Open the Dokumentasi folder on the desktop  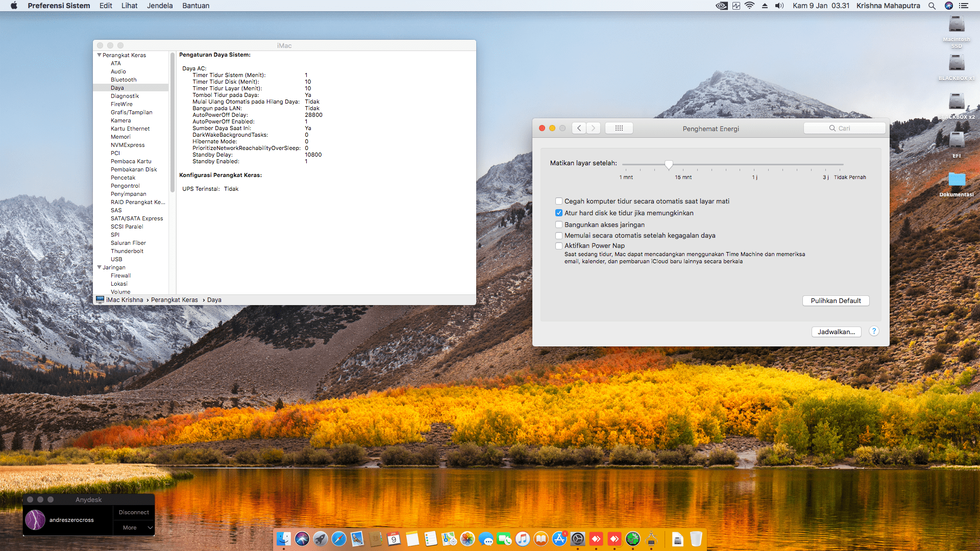coord(957,180)
